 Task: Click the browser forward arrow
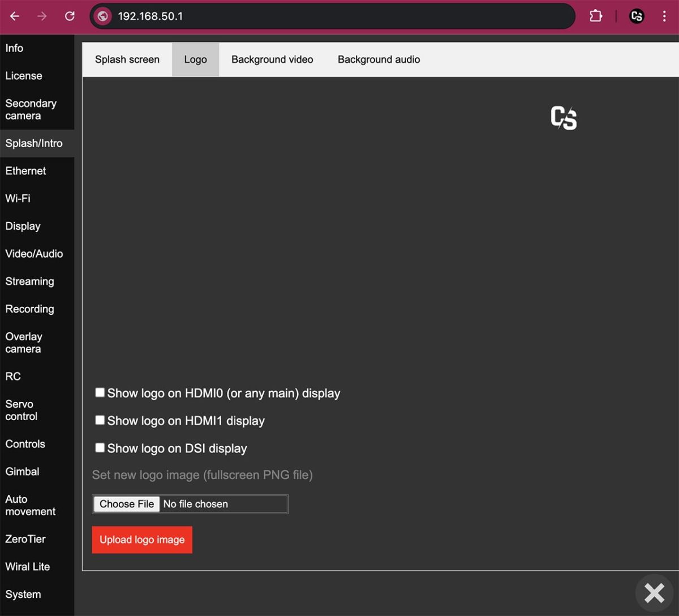(42, 16)
